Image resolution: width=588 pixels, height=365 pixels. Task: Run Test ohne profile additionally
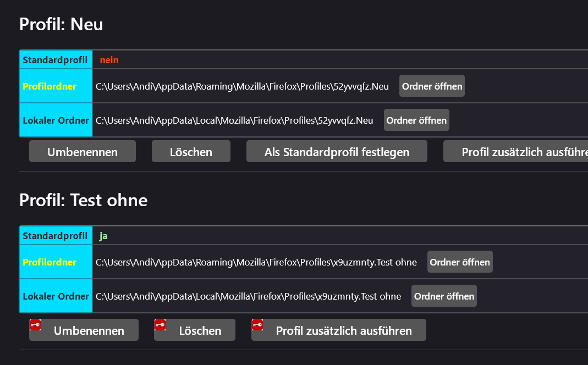coord(343,330)
